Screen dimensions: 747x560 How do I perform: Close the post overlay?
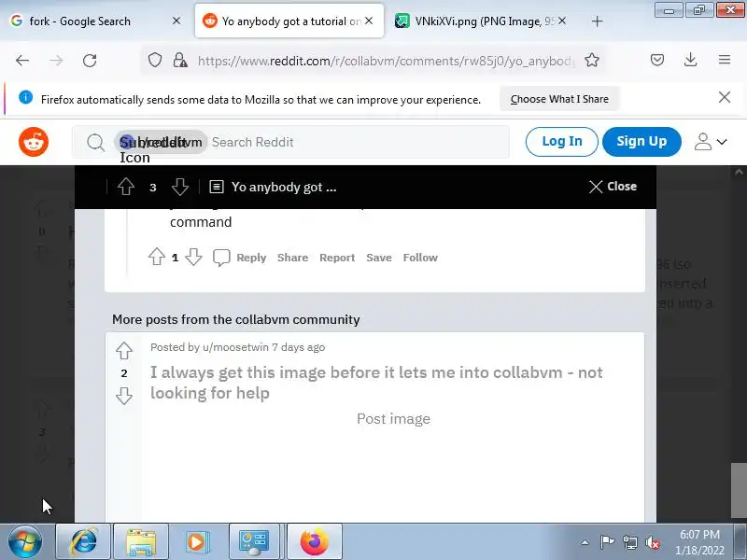[x=613, y=186]
